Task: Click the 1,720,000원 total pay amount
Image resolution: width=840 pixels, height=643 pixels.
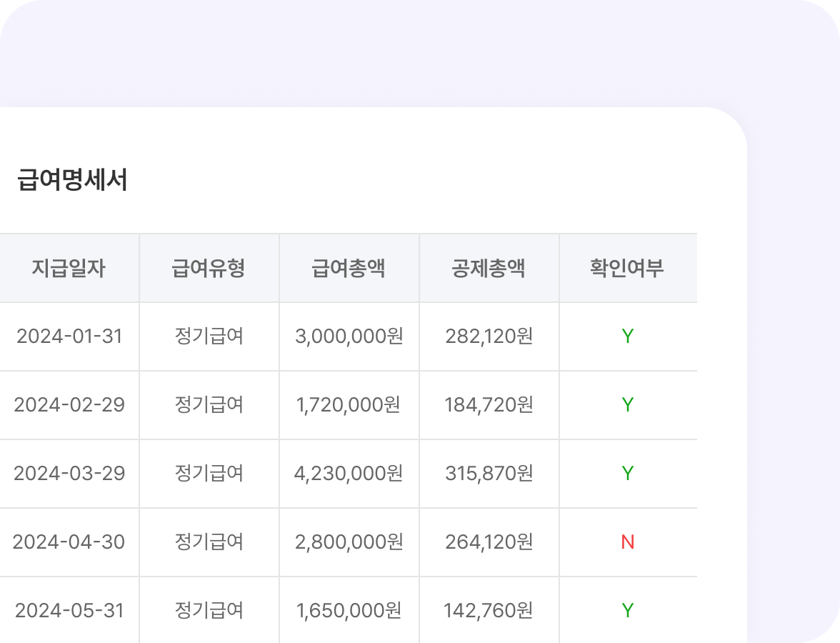Action: tap(349, 405)
